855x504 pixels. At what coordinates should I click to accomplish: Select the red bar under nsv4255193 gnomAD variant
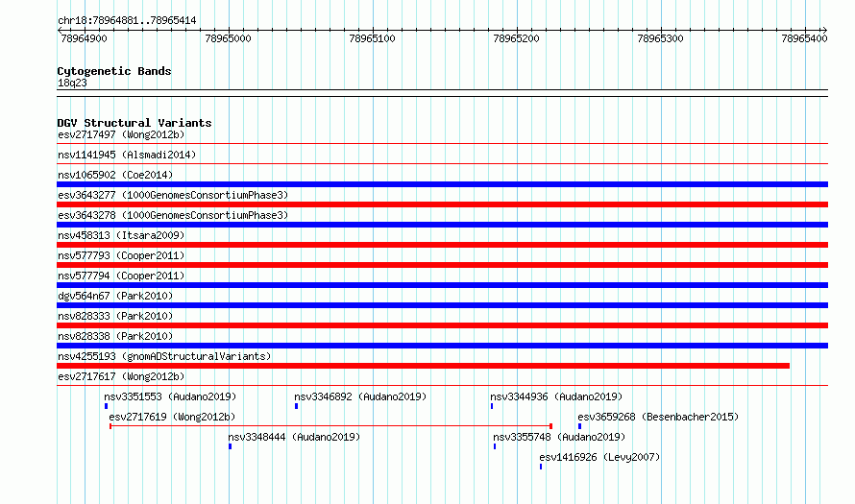pos(423,366)
